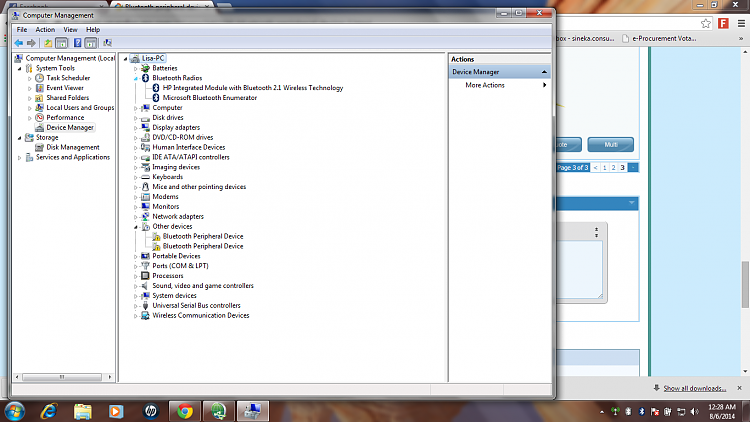Click Show all downloads link in browser
The image size is (750, 422).
click(x=695, y=388)
